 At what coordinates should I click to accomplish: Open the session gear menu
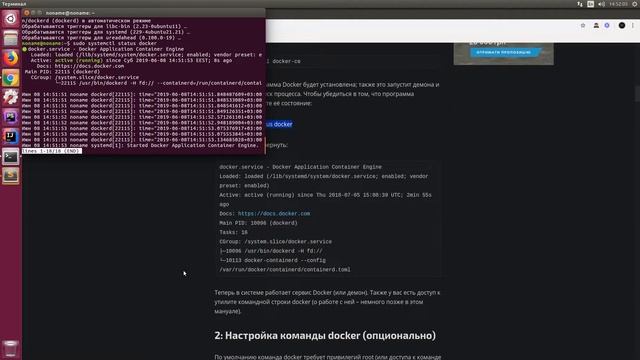635,4
